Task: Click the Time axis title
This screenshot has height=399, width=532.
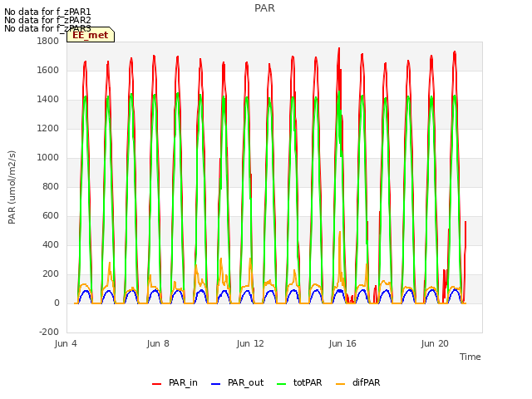Action: pos(470,357)
